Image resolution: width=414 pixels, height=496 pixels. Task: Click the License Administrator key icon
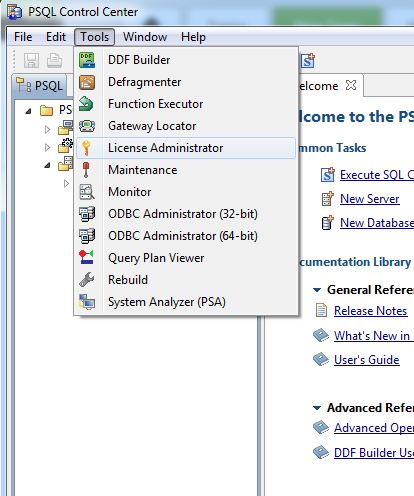(x=86, y=148)
